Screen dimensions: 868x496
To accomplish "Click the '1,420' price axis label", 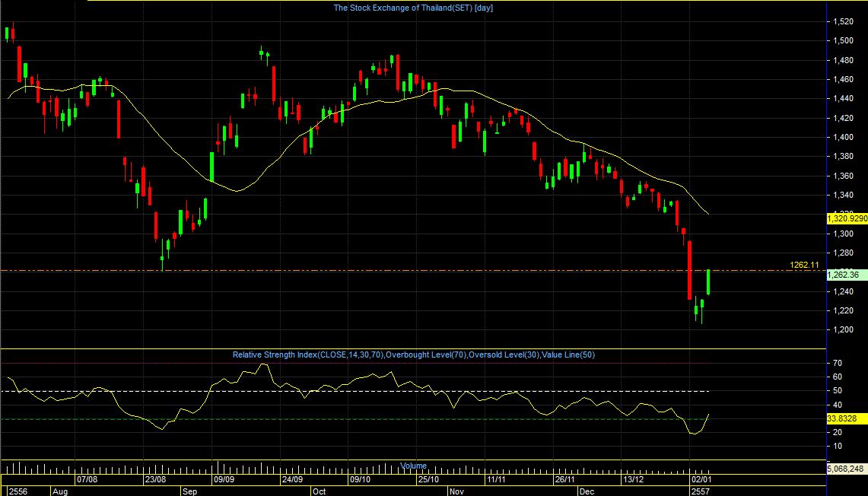I will pos(843,118).
